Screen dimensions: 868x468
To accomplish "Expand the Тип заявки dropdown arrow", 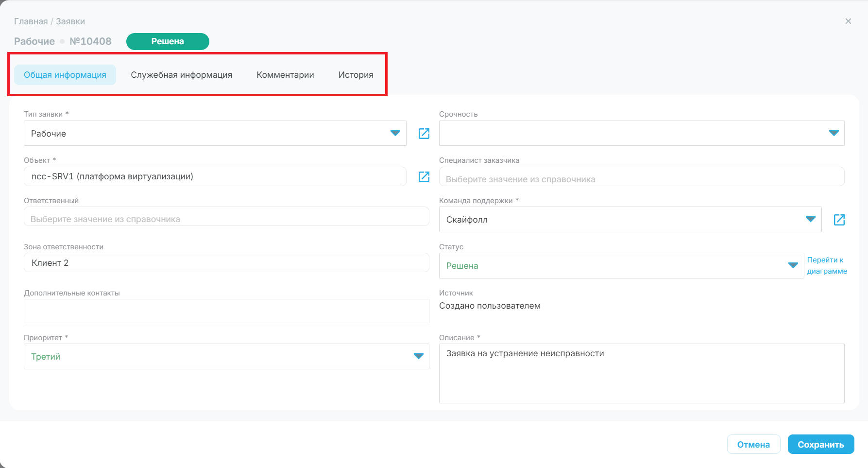I will [x=395, y=133].
